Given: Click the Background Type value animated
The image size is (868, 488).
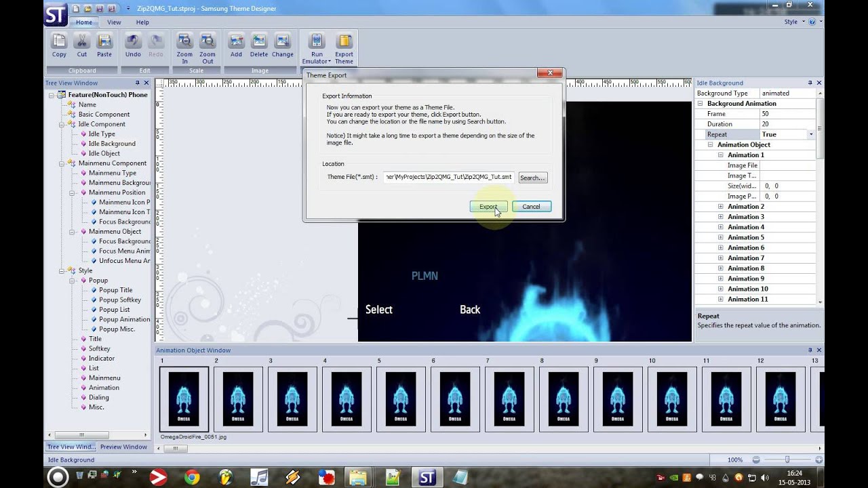Looking at the screenshot, I should pyautogui.click(x=787, y=93).
